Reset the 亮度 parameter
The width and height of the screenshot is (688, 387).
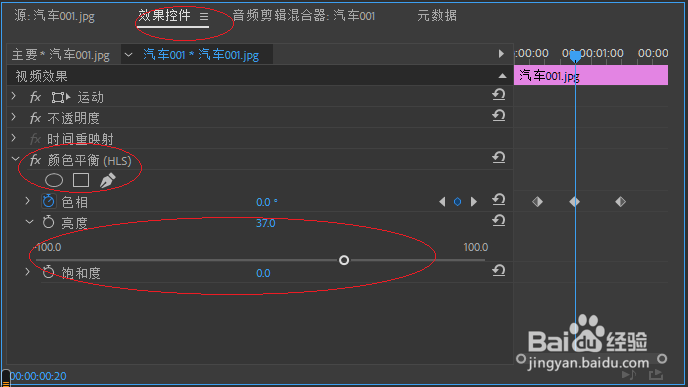tap(498, 221)
